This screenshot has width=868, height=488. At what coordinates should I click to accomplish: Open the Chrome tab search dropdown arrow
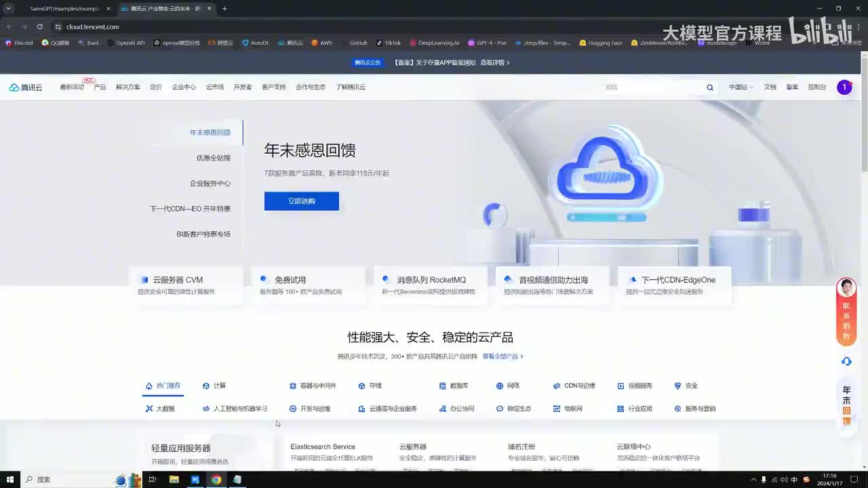[9, 9]
